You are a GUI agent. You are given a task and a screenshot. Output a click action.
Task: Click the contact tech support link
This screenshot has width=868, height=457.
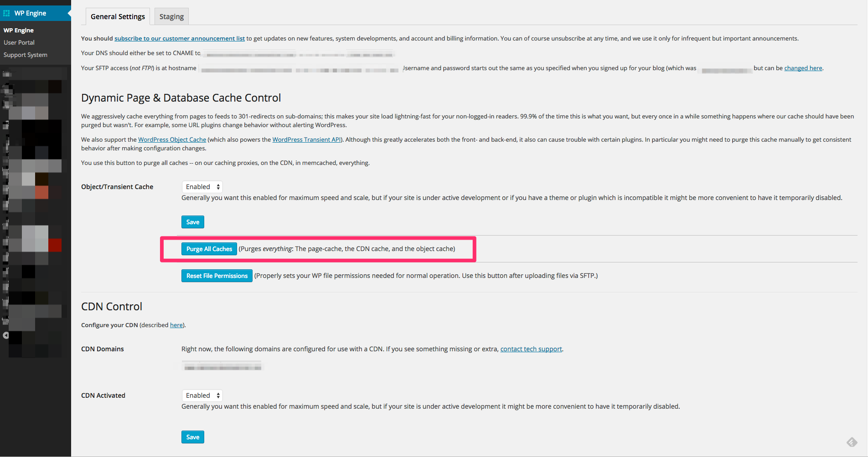pyautogui.click(x=531, y=349)
